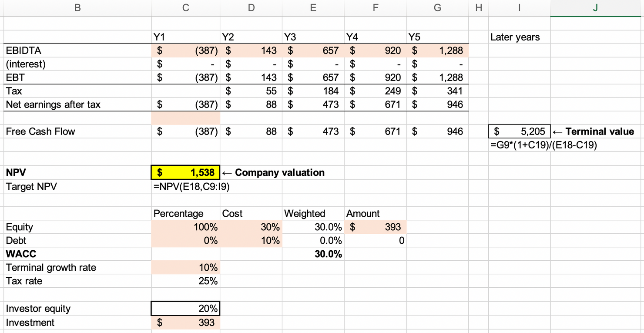Viewport: 644px width, 333px height.
Task: Select column G header
Action: point(438,8)
